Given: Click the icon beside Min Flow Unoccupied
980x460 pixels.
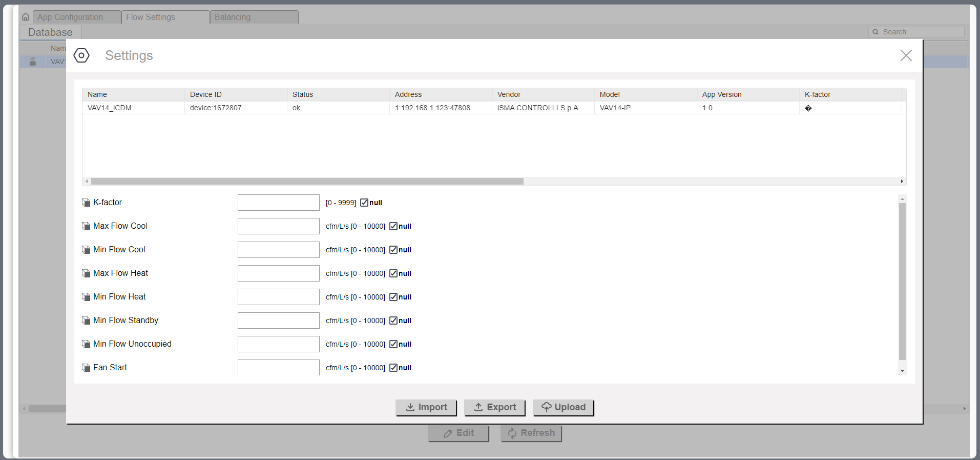Looking at the screenshot, I should point(86,344).
